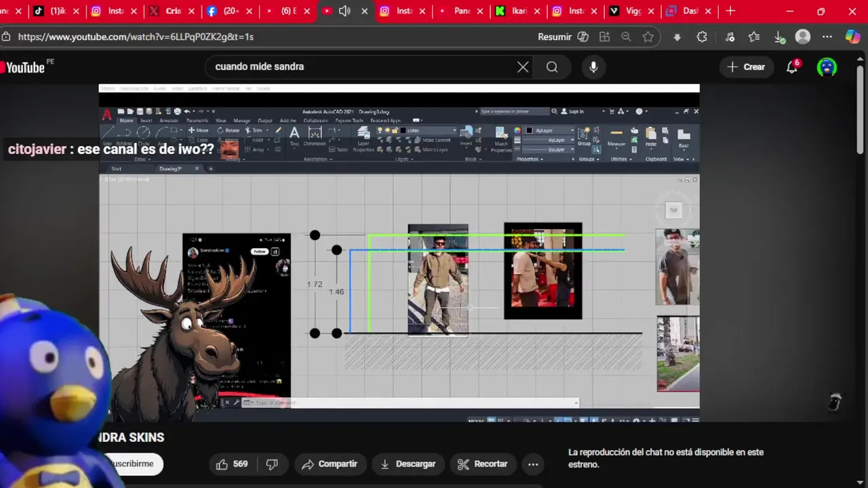Screen dimensions: 868x488
Task: View site information icon beside the URL
Action: (x=5, y=37)
